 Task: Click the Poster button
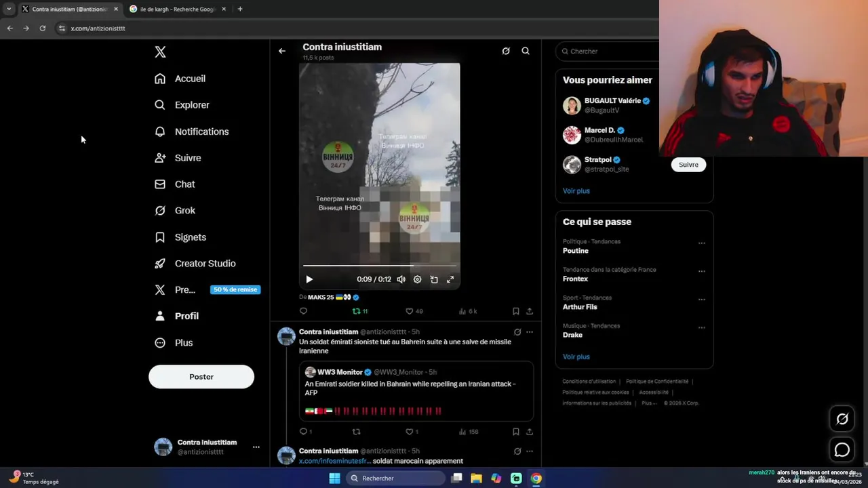(201, 377)
